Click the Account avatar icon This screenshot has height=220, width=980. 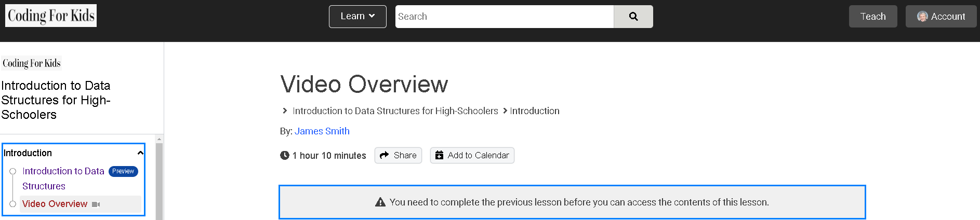922,17
